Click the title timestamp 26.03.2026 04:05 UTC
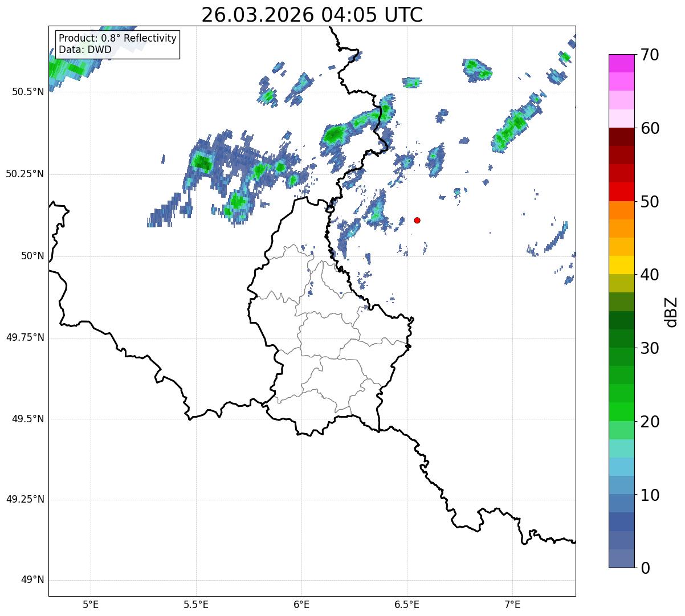Viewport: 685px width, 616px height. point(312,15)
